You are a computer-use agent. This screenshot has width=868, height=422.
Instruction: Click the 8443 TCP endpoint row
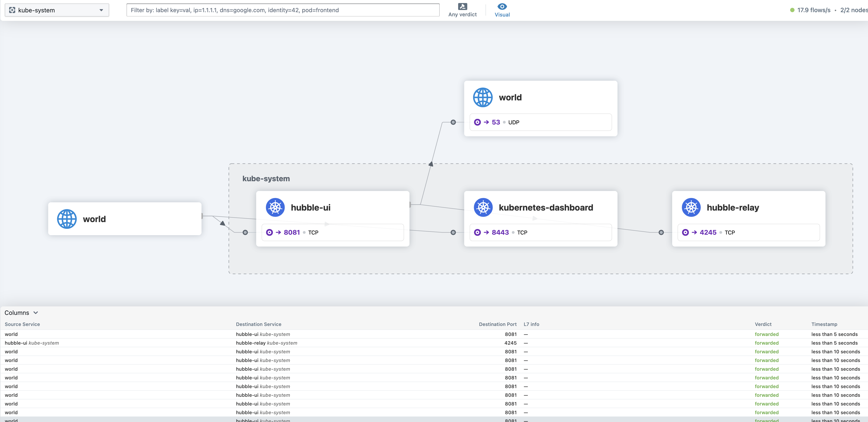[x=541, y=232]
